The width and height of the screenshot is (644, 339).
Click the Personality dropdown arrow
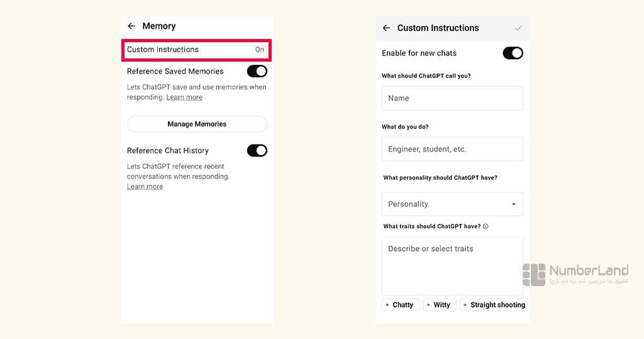513,204
